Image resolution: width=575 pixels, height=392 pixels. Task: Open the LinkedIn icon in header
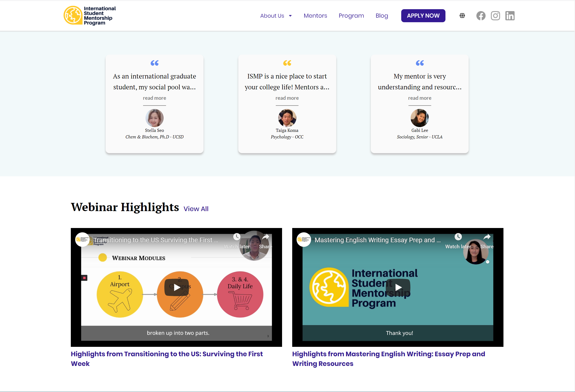point(510,16)
